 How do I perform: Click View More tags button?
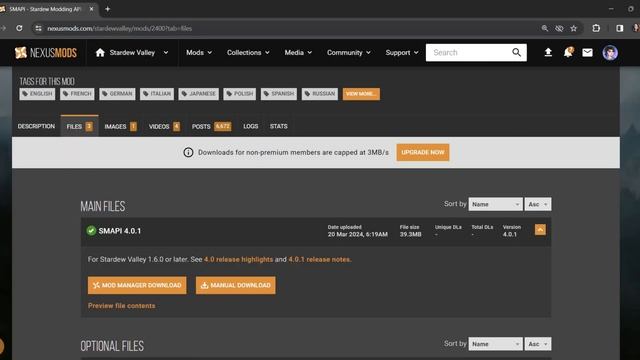(x=361, y=94)
